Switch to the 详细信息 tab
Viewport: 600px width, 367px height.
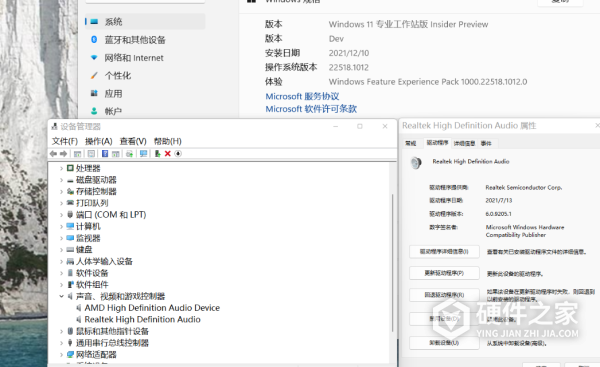click(x=464, y=143)
